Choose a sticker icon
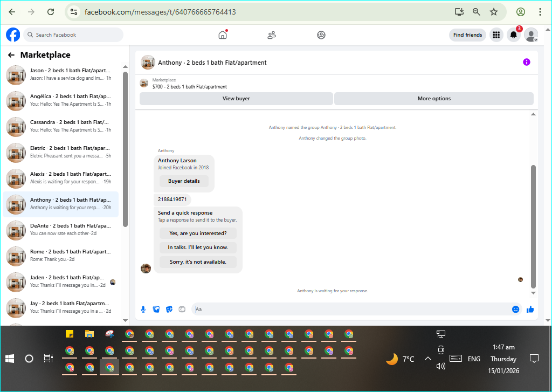 (x=169, y=310)
